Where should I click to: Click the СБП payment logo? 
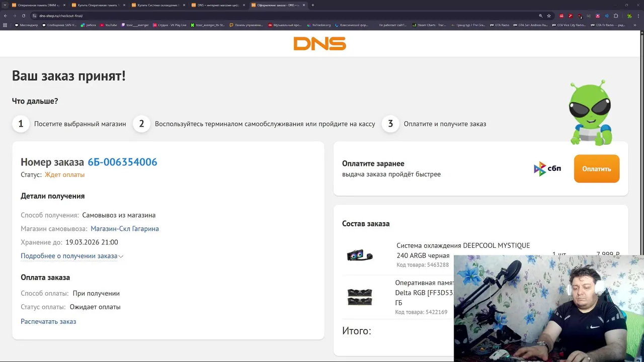547,169
